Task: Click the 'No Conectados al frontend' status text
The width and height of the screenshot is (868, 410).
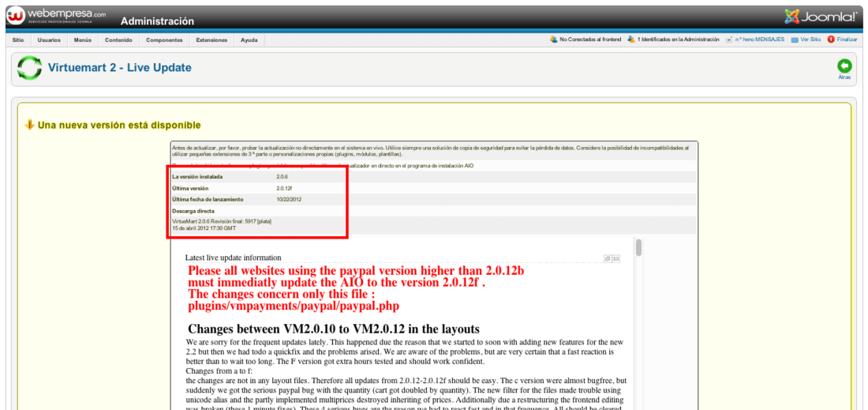Action: [x=590, y=39]
